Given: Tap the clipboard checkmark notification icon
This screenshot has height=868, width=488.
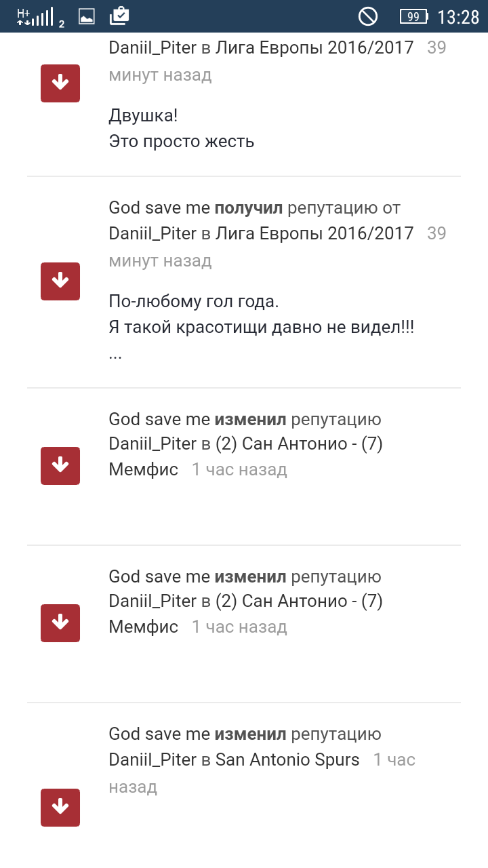Looking at the screenshot, I should 119,16.
